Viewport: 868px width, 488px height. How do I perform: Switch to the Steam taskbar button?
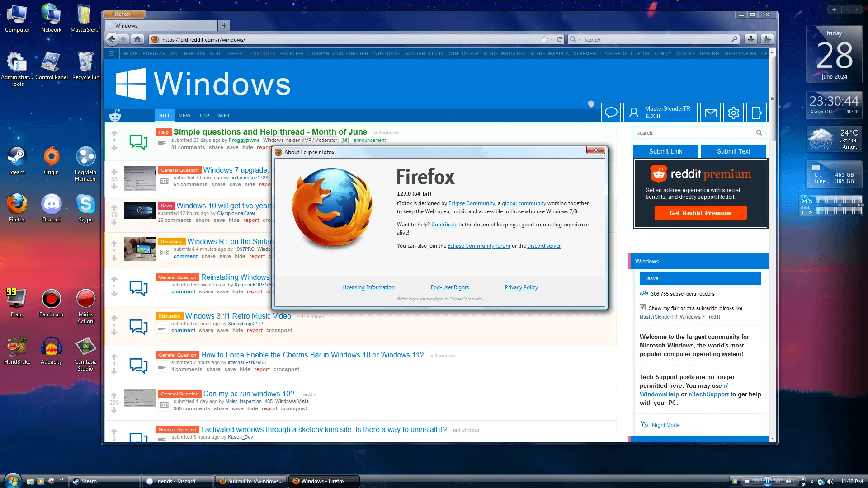point(105,481)
